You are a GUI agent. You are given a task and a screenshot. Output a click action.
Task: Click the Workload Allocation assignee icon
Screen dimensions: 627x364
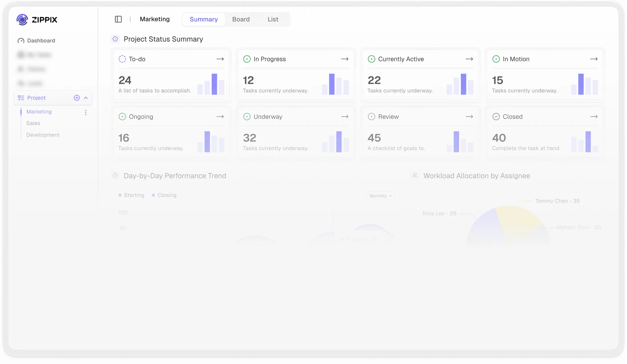coord(415,176)
